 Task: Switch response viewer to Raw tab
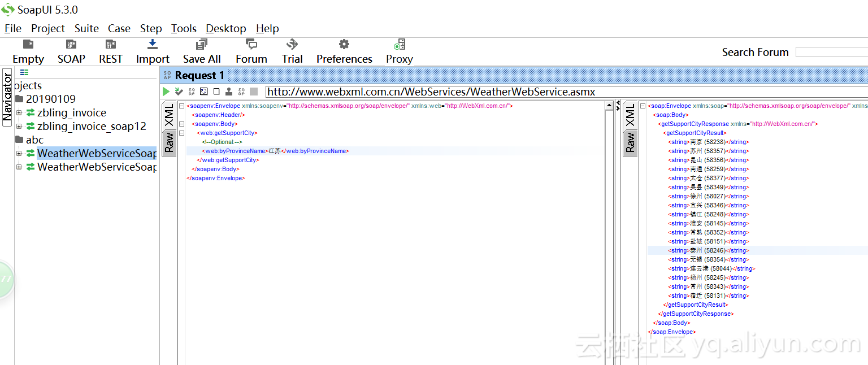[x=630, y=143]
